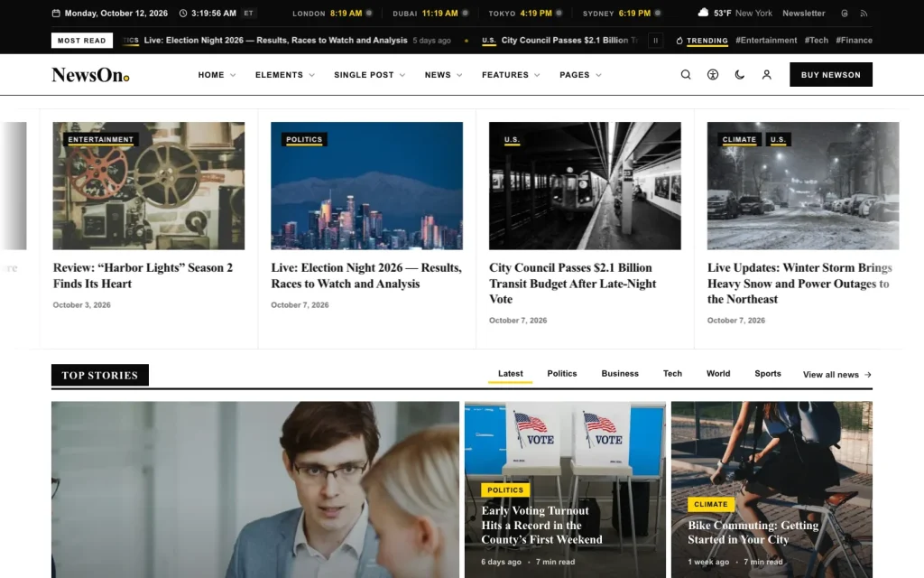The height and width of the screenshot is (578, 924).
Task: Open Bike Commuting story headline
Action: 753,532
